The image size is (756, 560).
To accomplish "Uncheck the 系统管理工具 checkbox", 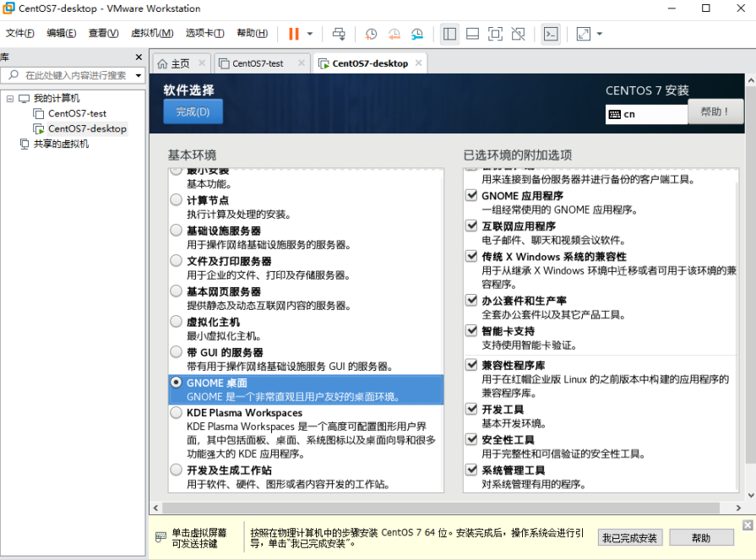I will point(471,470).
